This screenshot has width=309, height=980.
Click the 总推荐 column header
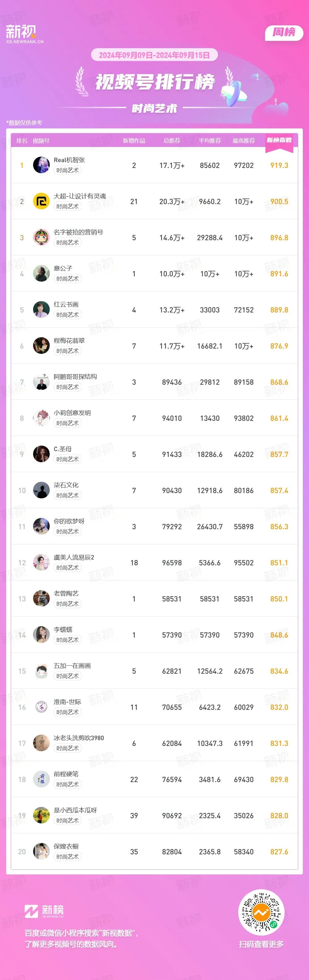click(x=172, y=141)
